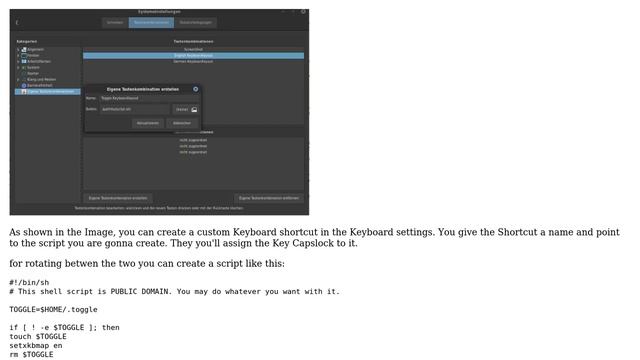Click the 'rm $TOGGLE' code line

coord(31,354)
